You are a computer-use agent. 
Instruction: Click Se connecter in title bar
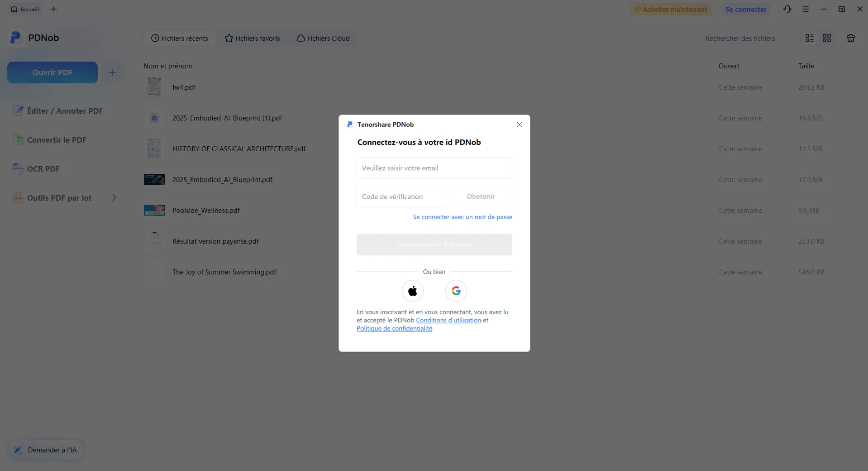(x=746, y=9)
